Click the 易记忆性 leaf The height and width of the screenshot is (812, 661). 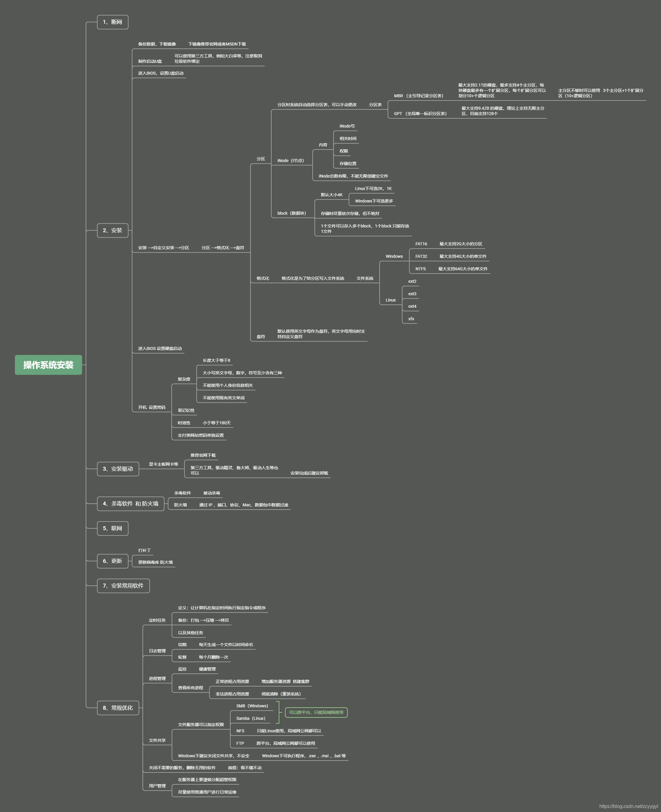click(186, 411)
